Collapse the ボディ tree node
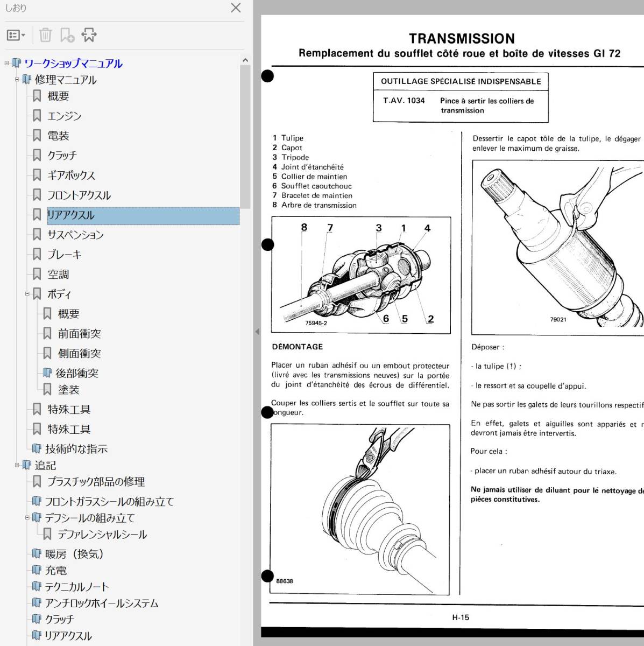Viewport: 644px width, 646px height. click(27, 294)
